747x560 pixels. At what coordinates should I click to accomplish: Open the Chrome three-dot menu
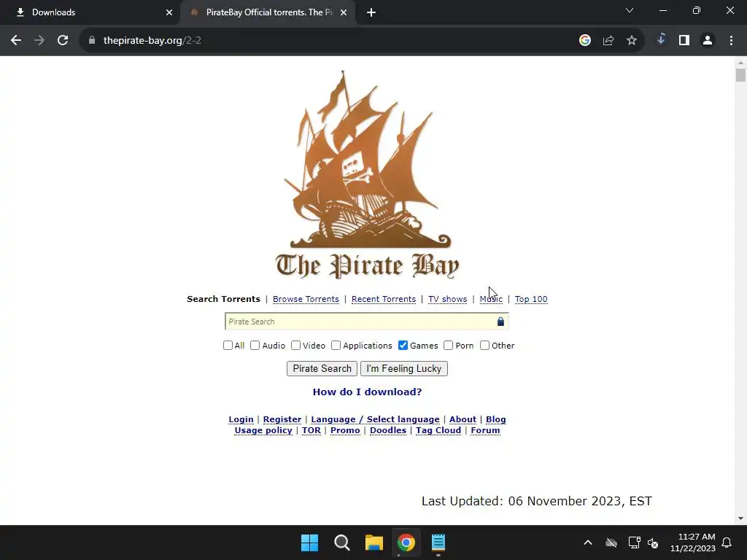click(731, 41)
